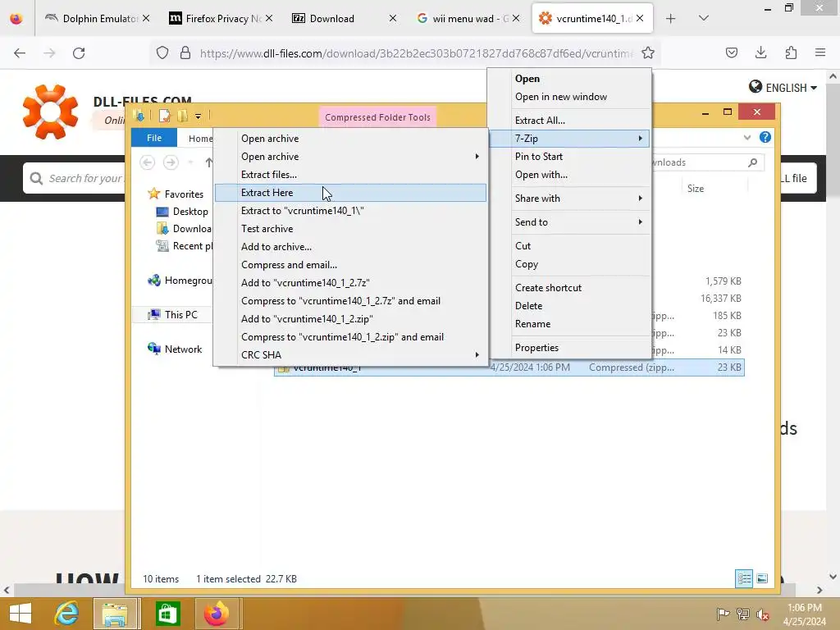This screenshot has width=840, height=630.
Task: Choose Compress to "vcruntime140_1_2.zip" and email
Action: 350,337
